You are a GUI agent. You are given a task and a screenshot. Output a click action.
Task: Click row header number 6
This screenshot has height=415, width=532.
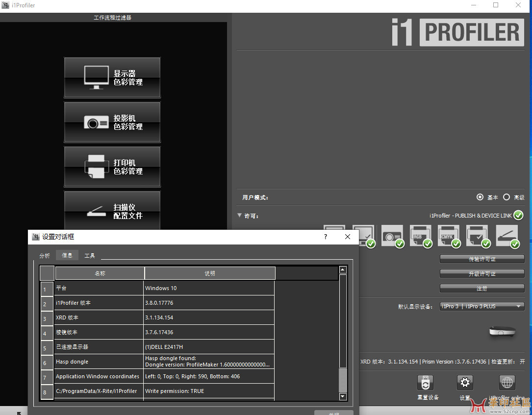(x=47, y=363)
